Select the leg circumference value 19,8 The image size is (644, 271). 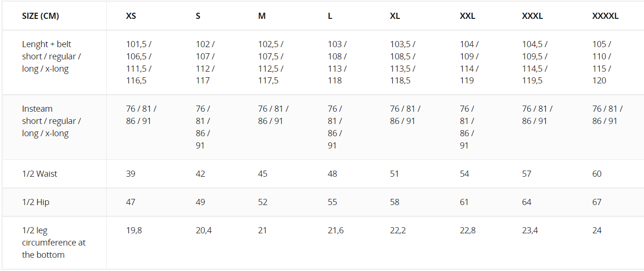point(134,230)
